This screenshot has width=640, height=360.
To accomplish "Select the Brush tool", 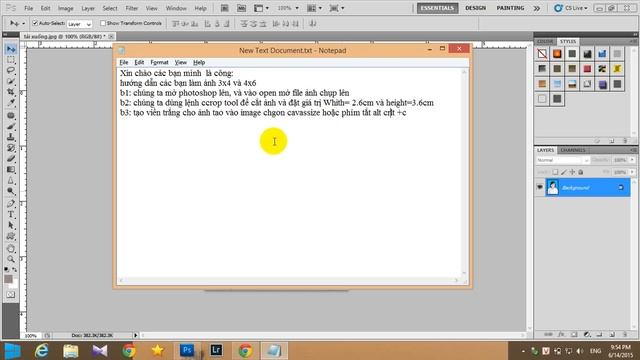I will point(11,126).
